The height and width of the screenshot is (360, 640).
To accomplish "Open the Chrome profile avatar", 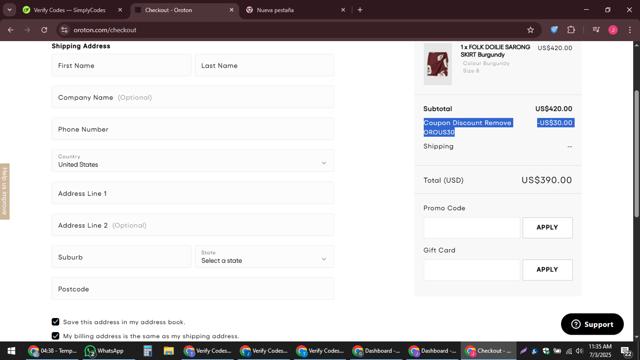I will [x=613, y=30].
